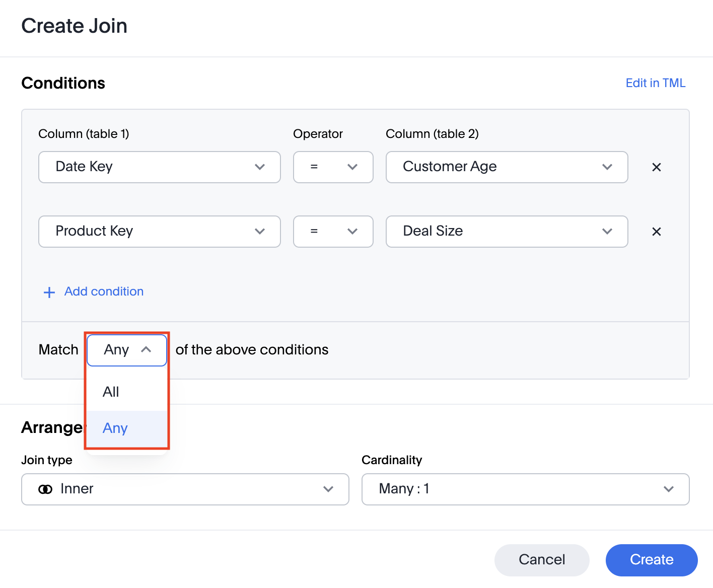Screen dimensions: 713x588
Task: Open the Deal Size column dropdown
Action: coord(507,232)
